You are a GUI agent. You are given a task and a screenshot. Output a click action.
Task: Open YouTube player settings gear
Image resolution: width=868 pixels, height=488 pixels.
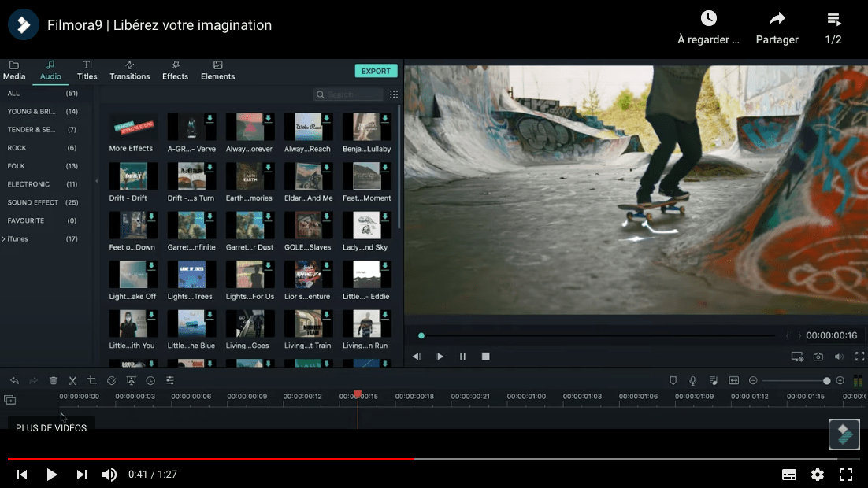[x=818, y=474]
